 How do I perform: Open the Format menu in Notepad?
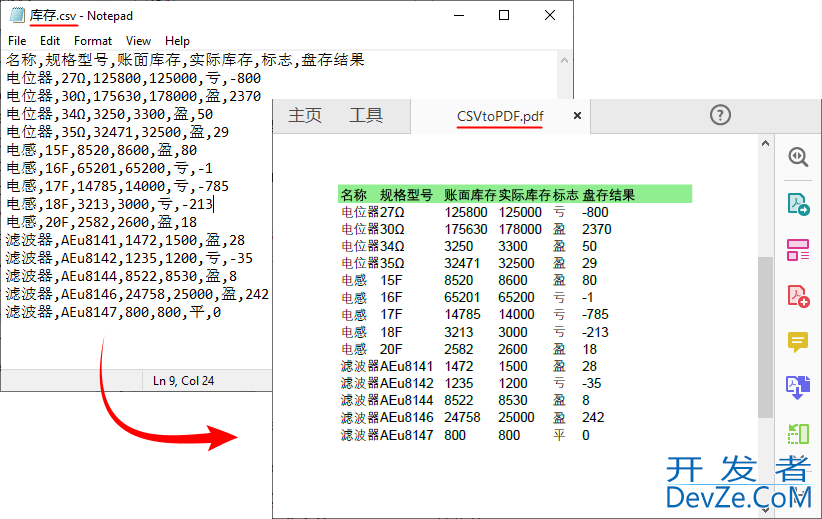tap(93, 41)
